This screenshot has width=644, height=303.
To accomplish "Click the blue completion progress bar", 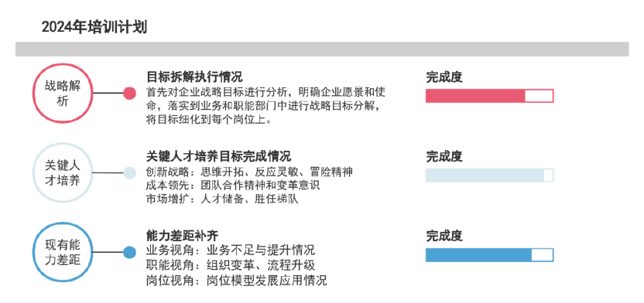I will (489, 254).
